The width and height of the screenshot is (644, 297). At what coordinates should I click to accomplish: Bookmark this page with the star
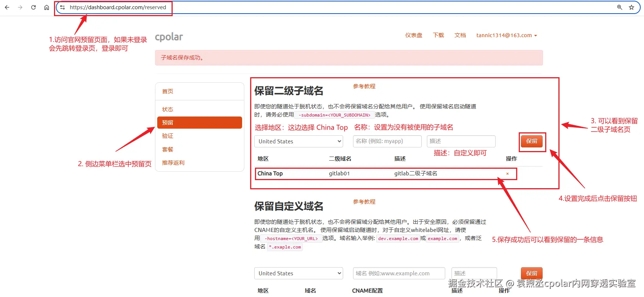pyautogui.click(x=632, y=7)
